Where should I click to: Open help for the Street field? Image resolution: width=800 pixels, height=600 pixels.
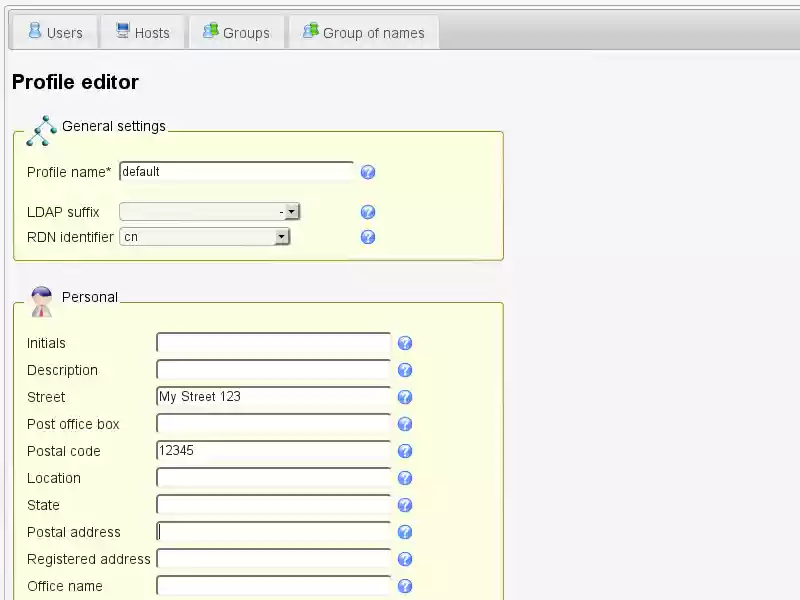(405, 397)
